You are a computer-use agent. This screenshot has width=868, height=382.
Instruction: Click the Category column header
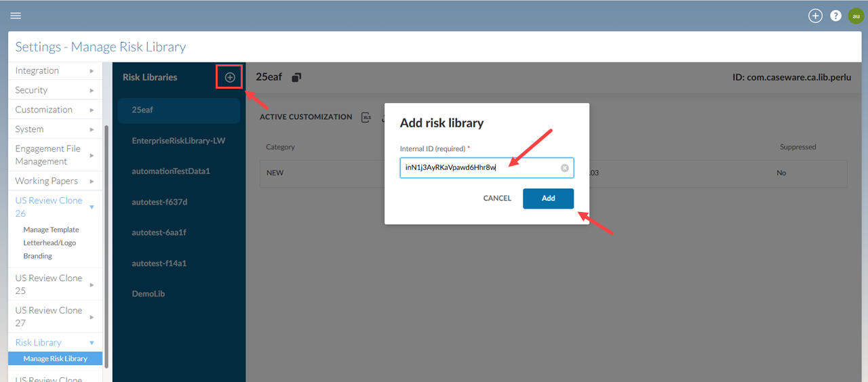pyautogui.click(x=280, y=147)
